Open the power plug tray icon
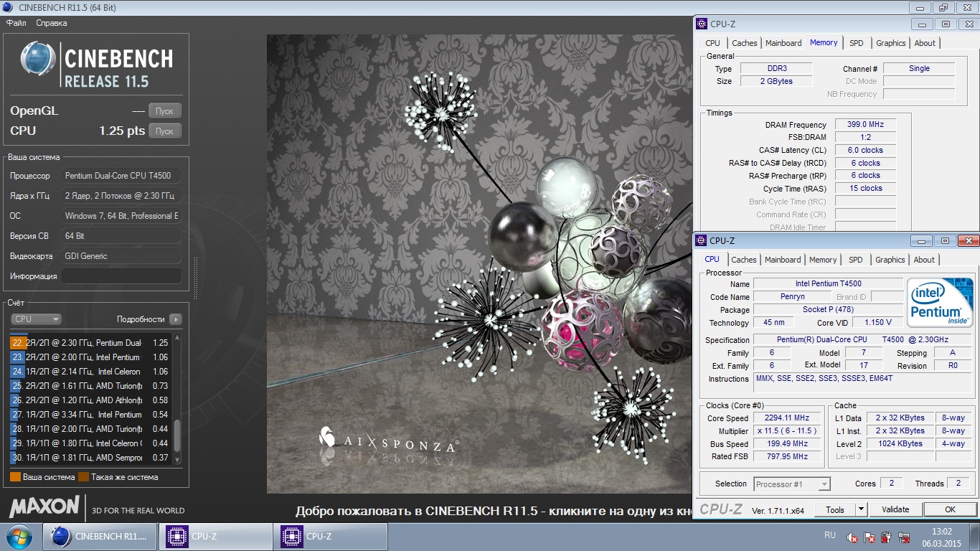 886,537
